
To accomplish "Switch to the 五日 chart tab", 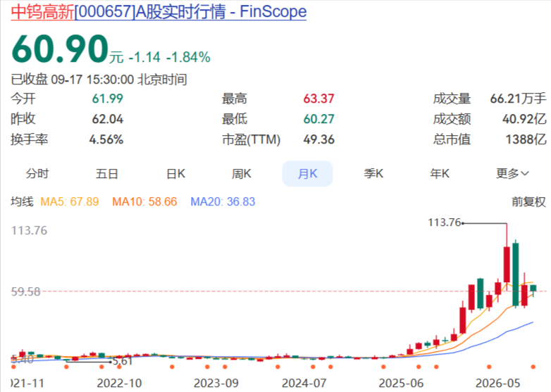I will (x=106, y=174).
